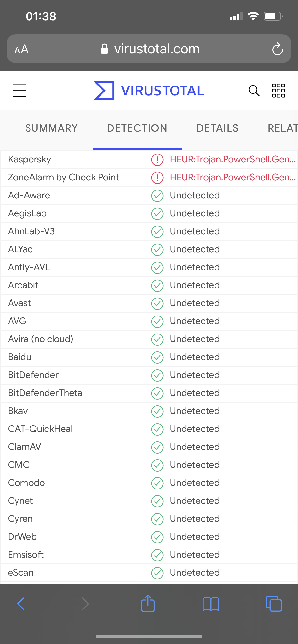Open Safari bookmarks book icon
This screenshot has width=298, height=644.
[x=211, y=604]
